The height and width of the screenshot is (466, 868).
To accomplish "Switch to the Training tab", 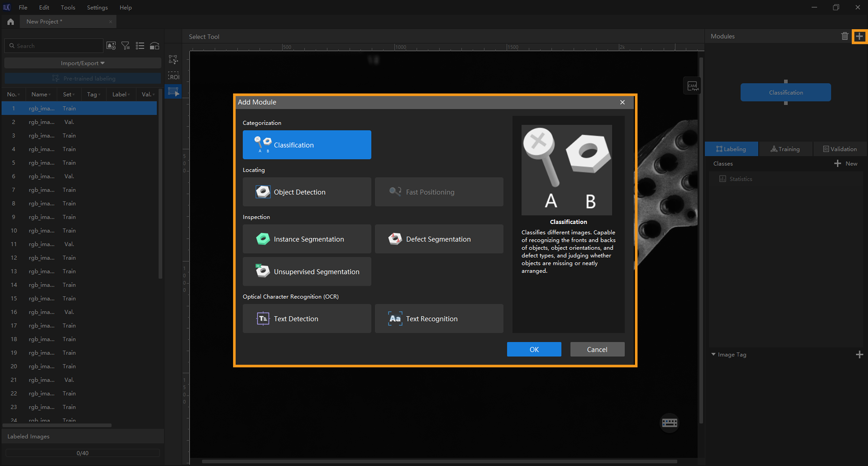I will pyautogui.click(x=785, y=149).
